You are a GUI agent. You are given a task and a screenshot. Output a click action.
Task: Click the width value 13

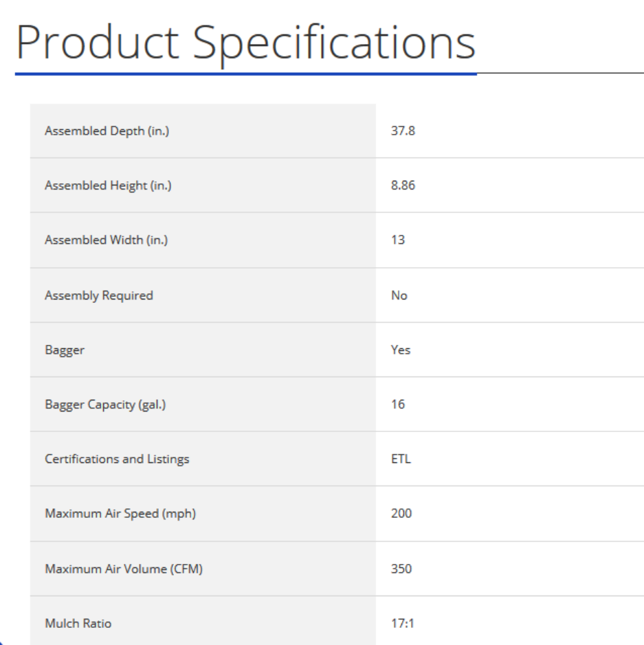pyautogui.click(x=397, y=240)
